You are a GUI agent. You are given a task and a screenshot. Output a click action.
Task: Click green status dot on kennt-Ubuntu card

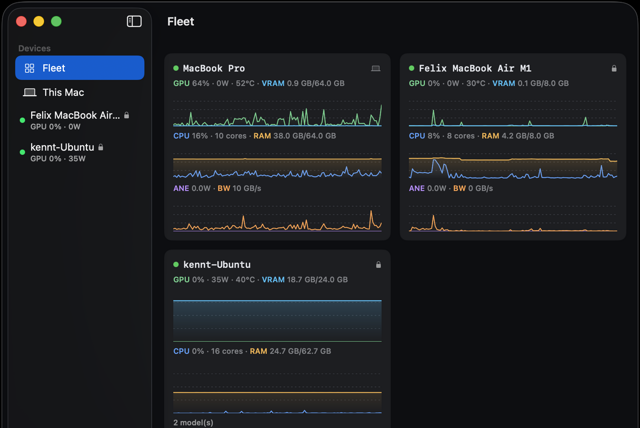[x=176, y=264]
